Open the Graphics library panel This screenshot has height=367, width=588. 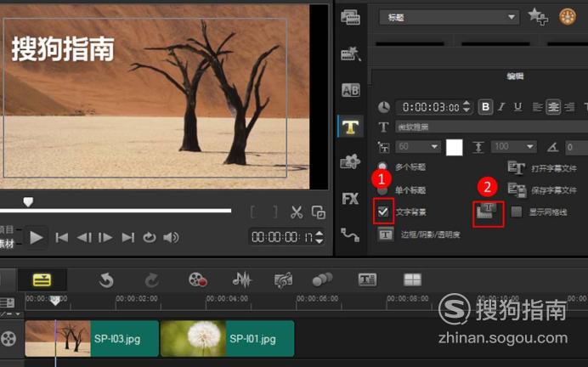(350, 162)
